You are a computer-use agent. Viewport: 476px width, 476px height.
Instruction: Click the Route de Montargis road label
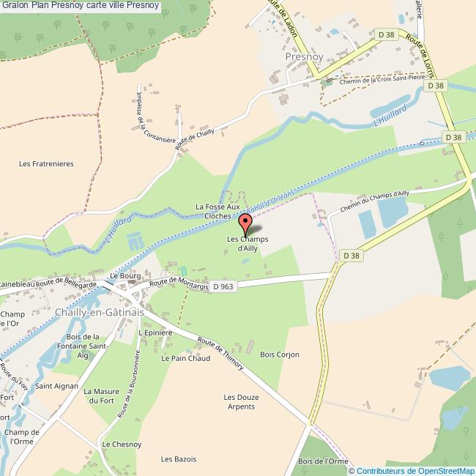179,283
